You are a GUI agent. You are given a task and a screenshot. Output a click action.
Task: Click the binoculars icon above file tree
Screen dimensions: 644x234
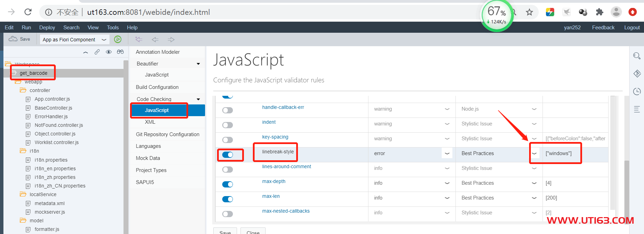[x=120, y=52]
